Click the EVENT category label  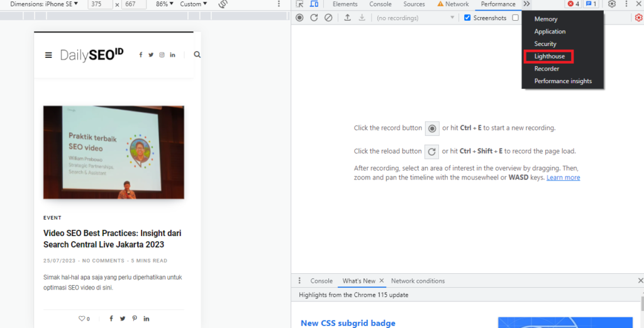pos(52,218)
